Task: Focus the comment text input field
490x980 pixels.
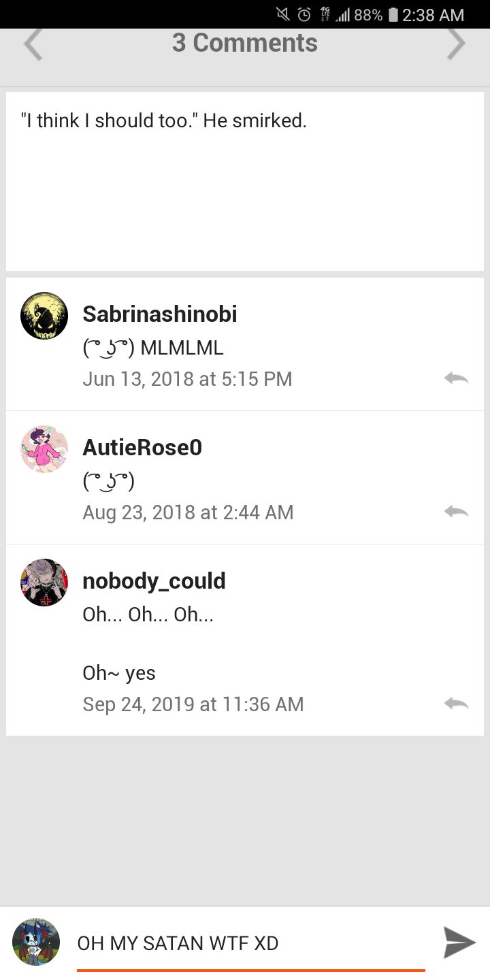Action: (251, 944)
